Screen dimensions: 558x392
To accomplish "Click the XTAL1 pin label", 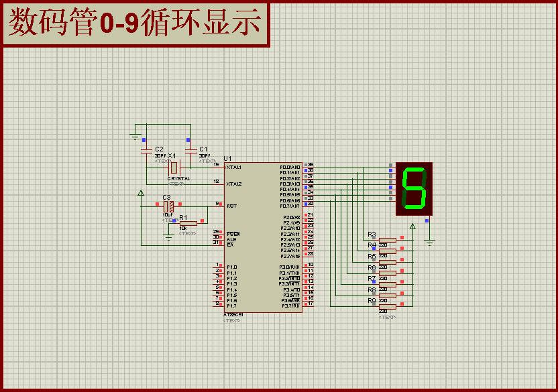I will 234,168.
